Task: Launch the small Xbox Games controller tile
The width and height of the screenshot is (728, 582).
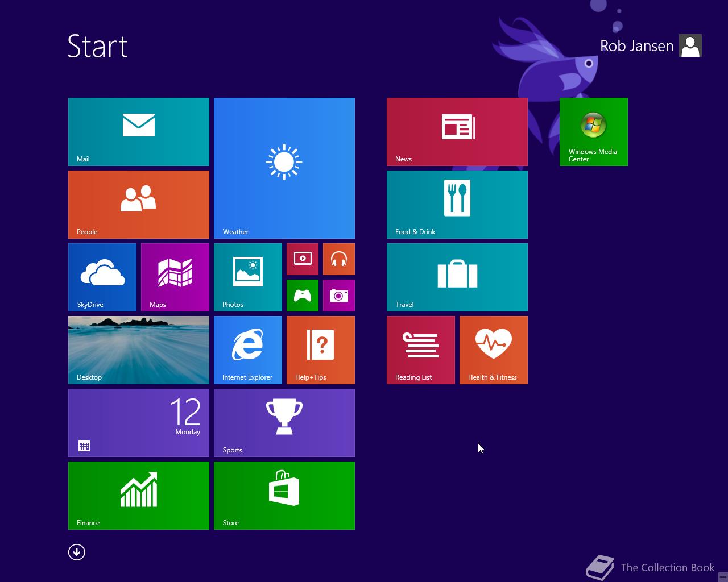Action: (303, 296)
